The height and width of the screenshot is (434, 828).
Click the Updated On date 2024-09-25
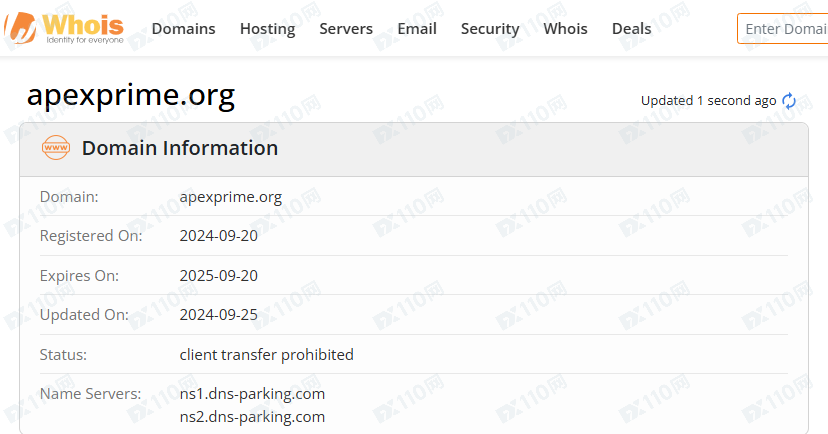click(x=219, y=315)
